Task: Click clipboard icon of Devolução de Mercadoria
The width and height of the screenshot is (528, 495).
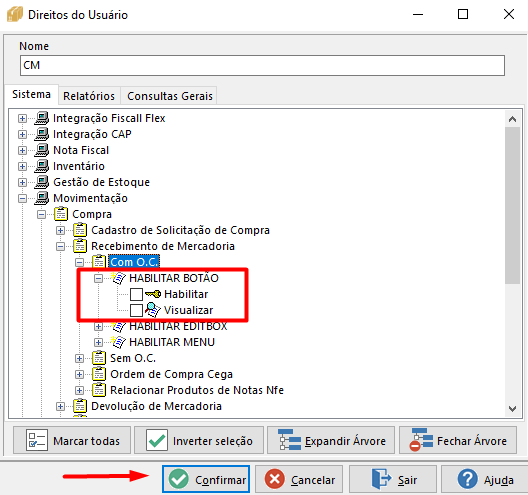Action: [x=80, y=406]
